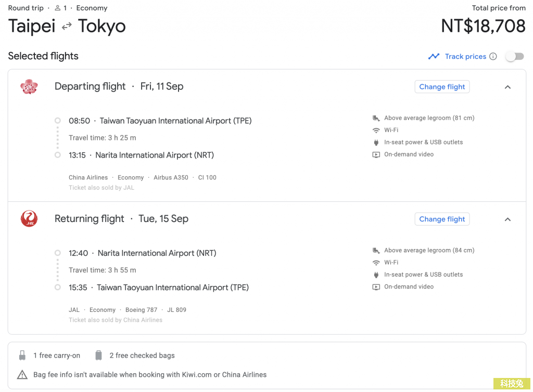533x392 pixels.
Task: Click the power plug icon in departing flight amenities
Action: coord(376,142)
